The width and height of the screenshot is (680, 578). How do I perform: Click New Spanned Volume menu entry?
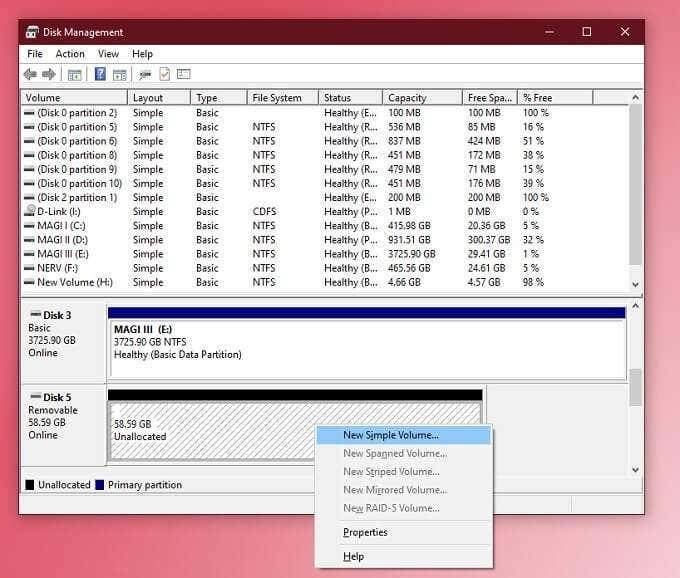pyautogui.click(x=404, y=453)
